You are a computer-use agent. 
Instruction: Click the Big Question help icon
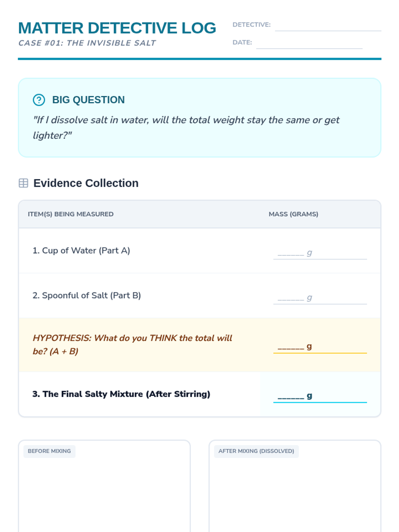click(x=39, y=100)
